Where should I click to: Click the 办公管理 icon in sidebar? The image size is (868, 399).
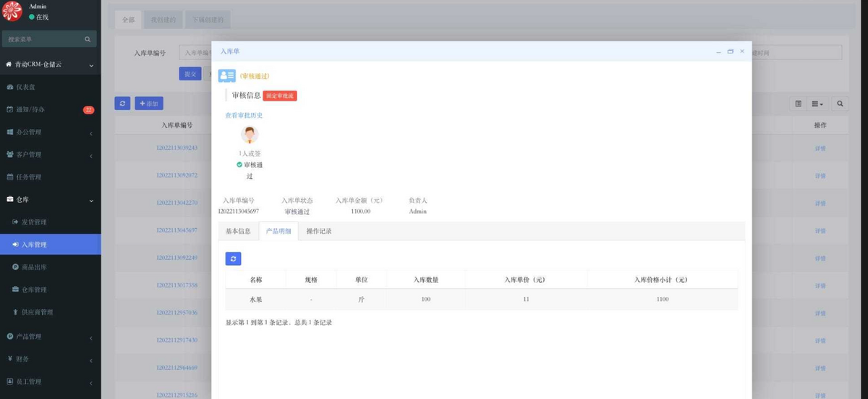pos(9,132)
